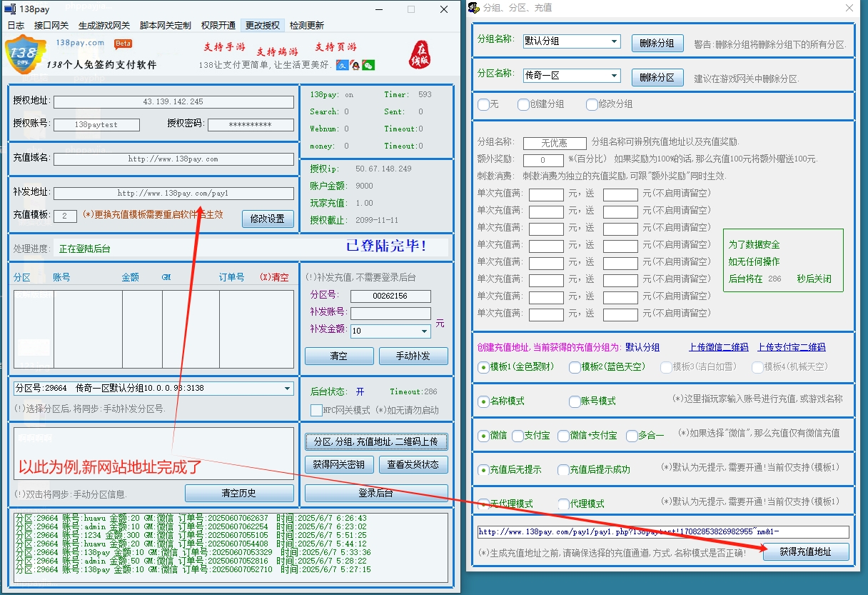Click the 删除分组 button

click(657, 43)
